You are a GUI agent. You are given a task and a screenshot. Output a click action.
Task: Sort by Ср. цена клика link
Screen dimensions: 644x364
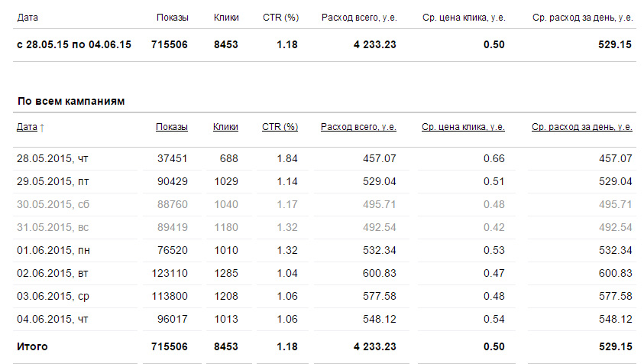[463, 127]
